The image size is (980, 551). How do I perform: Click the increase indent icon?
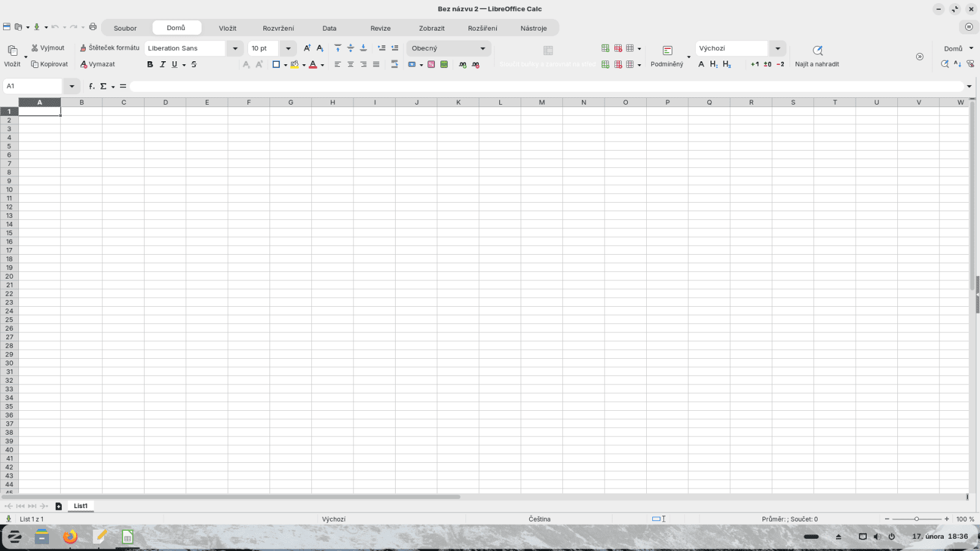coord(382,48)
